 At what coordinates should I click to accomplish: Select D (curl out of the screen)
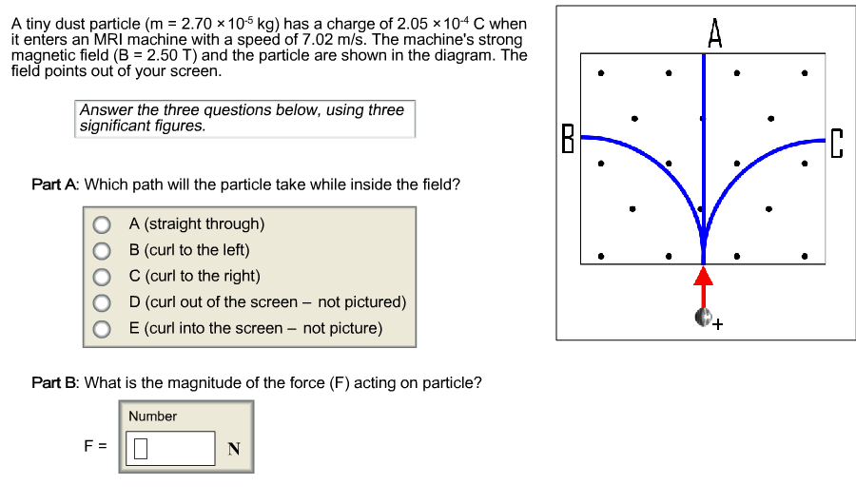(x=102, y=303)
